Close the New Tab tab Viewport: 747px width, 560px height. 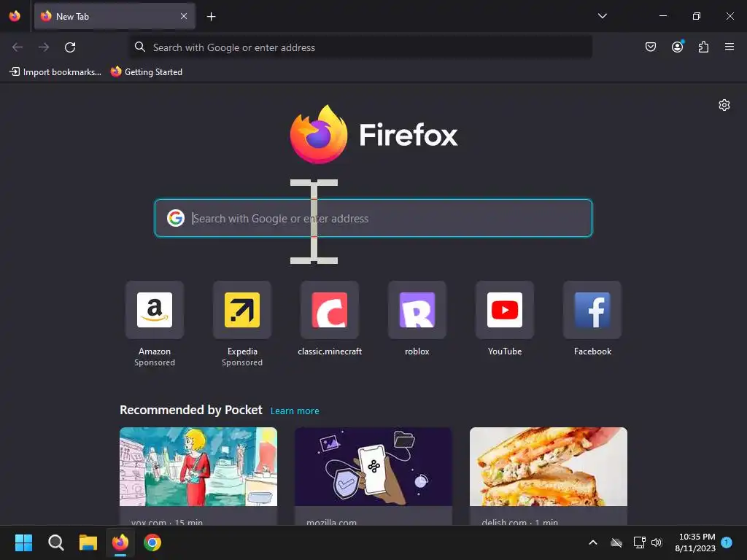[x=184, y=16]
